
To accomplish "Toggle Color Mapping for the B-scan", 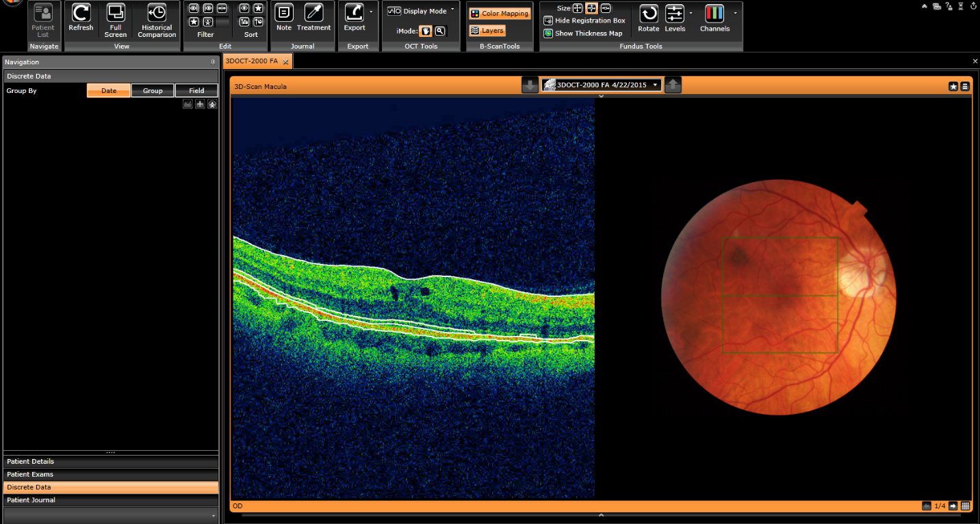I will [500, 14].
